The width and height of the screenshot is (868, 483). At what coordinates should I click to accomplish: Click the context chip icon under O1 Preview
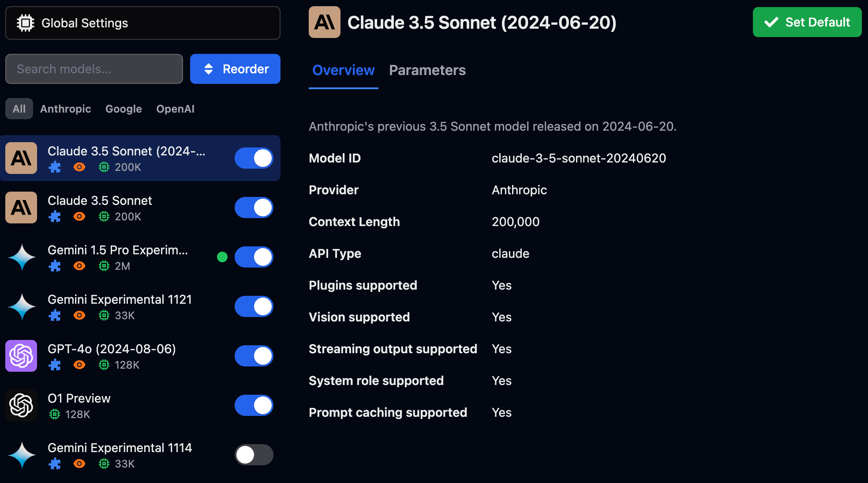coord(55,414)
